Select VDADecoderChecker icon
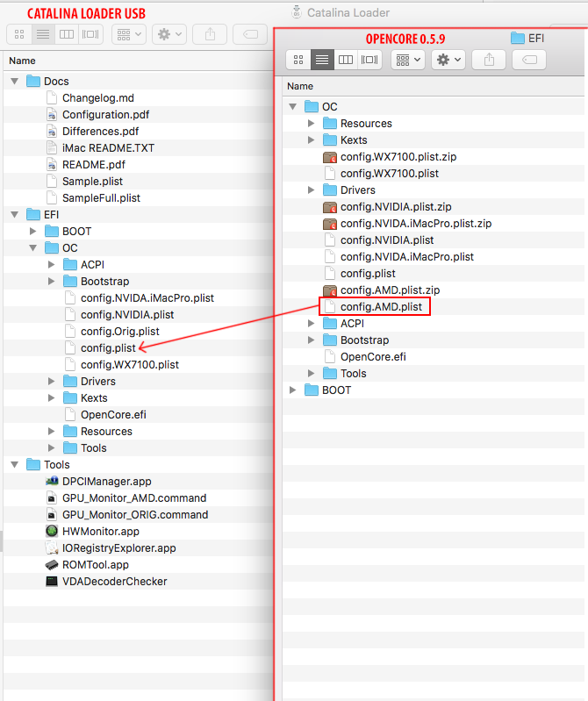The image size is (588, 701). tap(52, 581)
